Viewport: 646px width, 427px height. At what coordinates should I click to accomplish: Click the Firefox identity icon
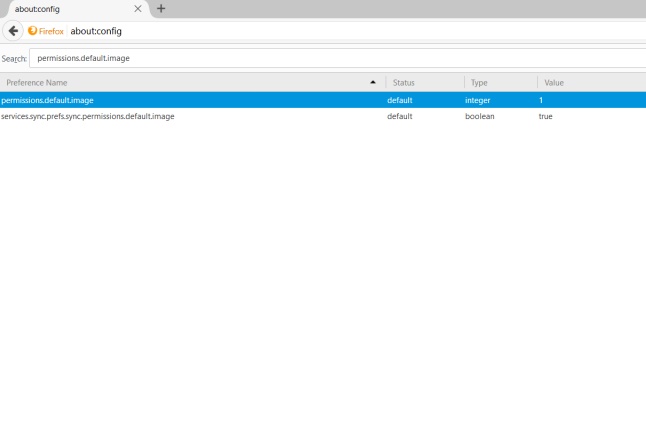click(x=33, y=31)
